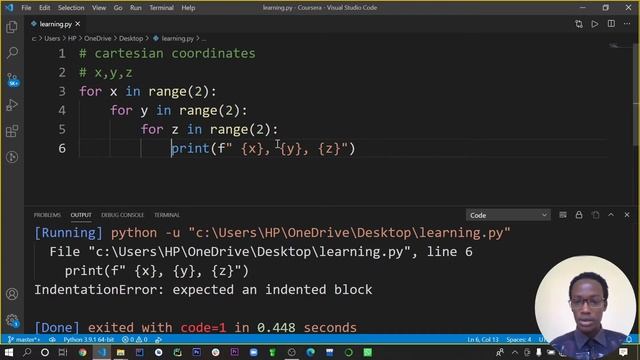Click the Users breadcrumb segment

[x=52, y=38]
